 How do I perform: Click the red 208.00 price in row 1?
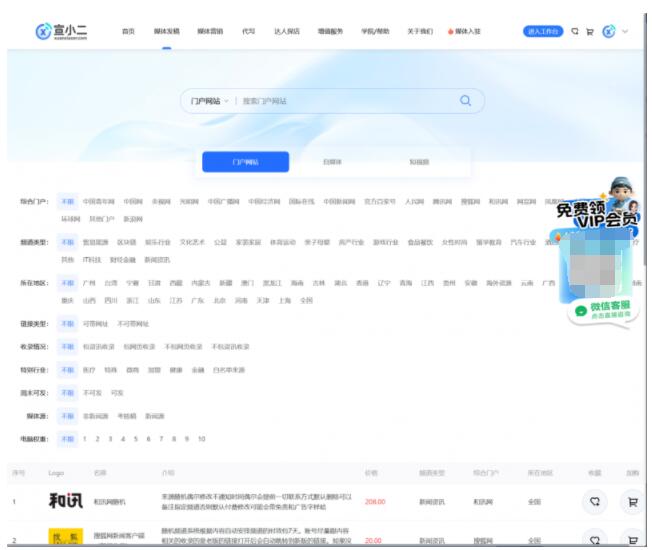[x=375, y=502]
